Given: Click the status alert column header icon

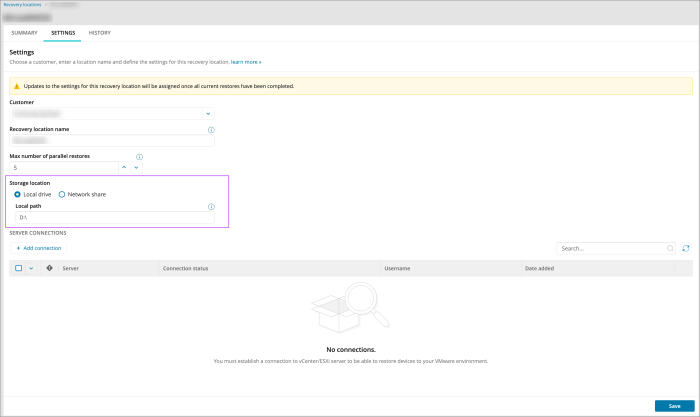Looking at the screenshot, I should [50, 268].
